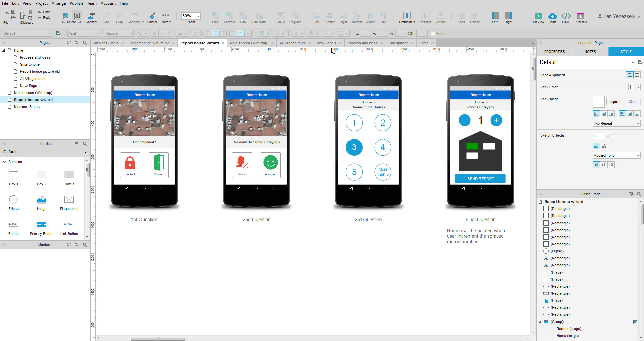Image resolution: width=644 pixels, height=341 pixels.
Task: Select Missions Status page in tree
Action: [x=27, y=107]
